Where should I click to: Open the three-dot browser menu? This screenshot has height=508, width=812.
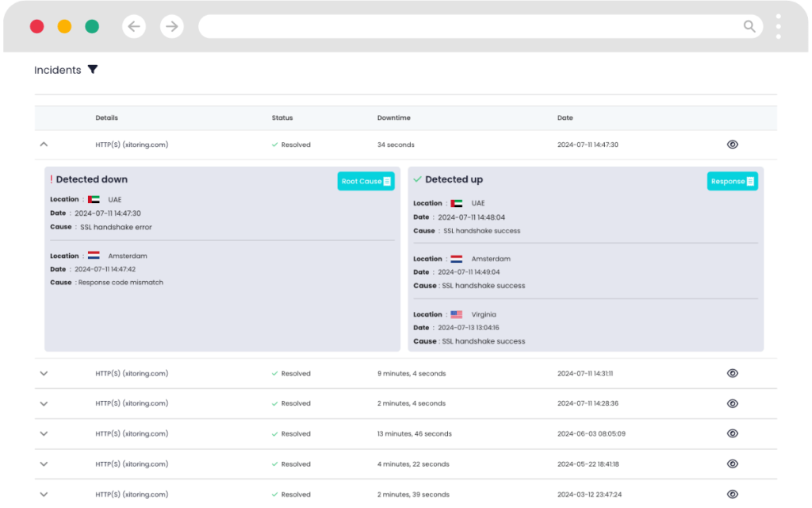778,26
